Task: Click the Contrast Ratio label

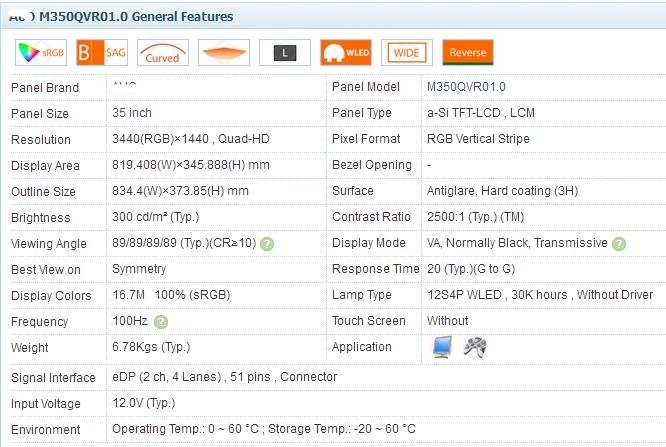Action: (371, 217)
